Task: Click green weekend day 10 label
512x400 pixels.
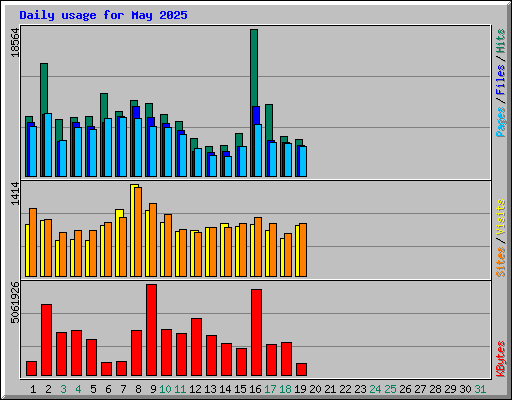Action: (x=165, y=389)
